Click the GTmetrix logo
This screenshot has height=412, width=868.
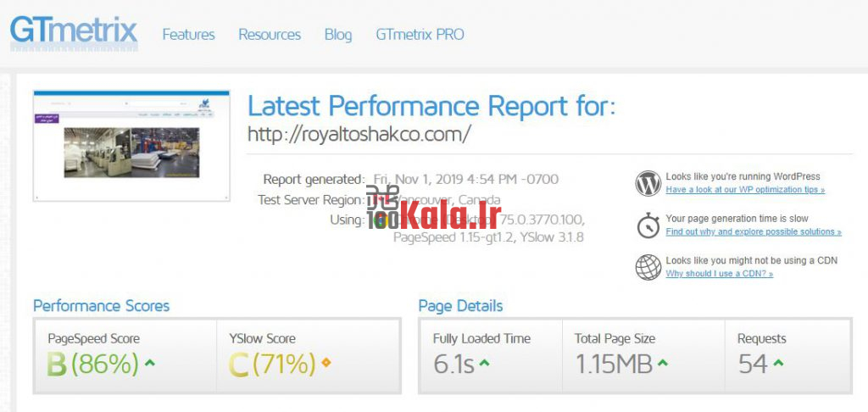(74, 33)
